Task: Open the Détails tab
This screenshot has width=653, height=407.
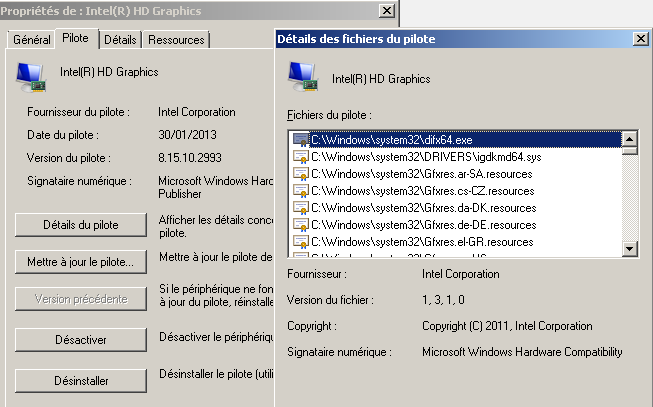Action: pyautogui.click(x=120, y=40)
